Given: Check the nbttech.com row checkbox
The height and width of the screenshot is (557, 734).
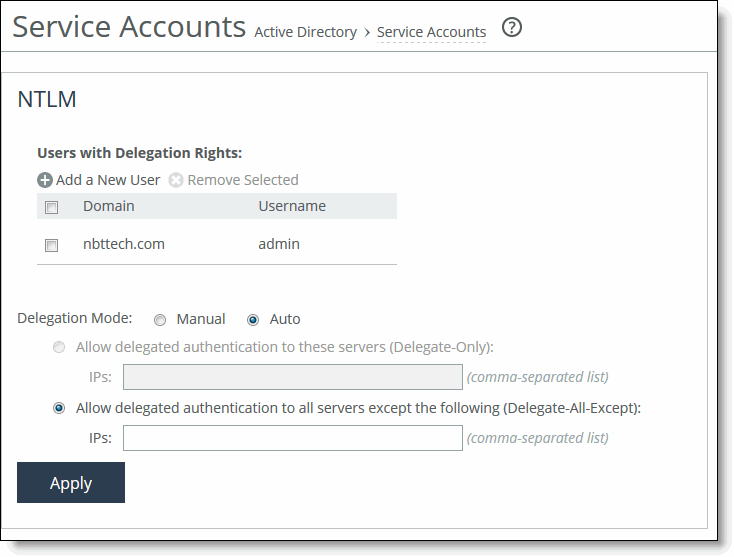Looking at the screenshot, I should tap(52, 245).
